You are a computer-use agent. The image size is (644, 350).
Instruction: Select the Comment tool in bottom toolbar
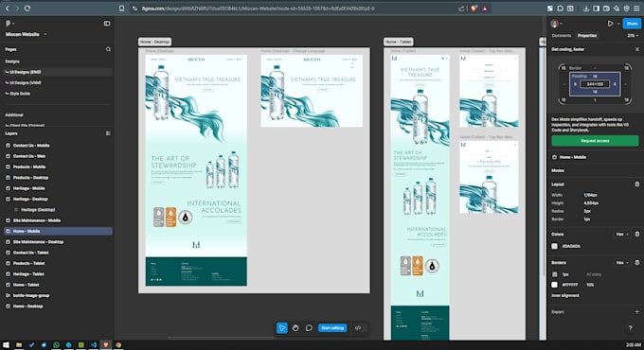tap(309, 328)
